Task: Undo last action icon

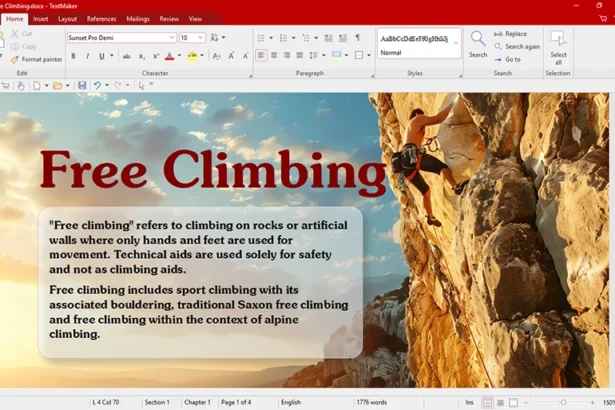Action: pyautogui.click(x=97, y=85)
